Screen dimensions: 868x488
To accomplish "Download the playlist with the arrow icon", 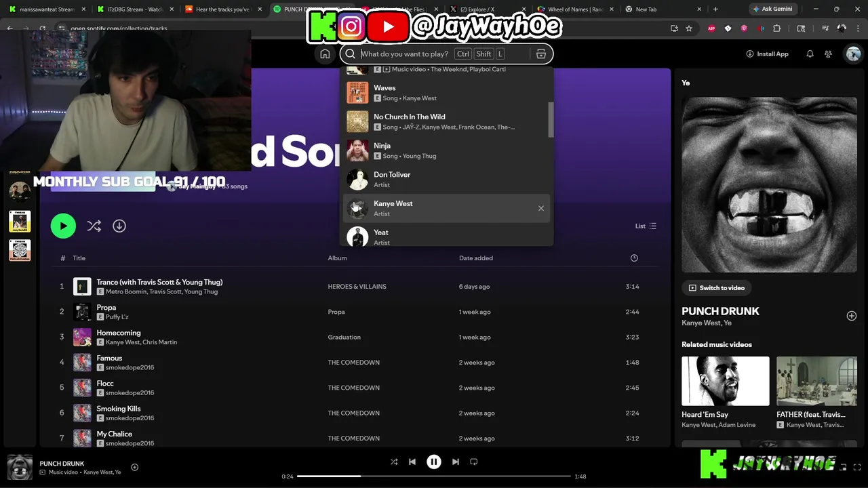I will [x=119, y=226].
